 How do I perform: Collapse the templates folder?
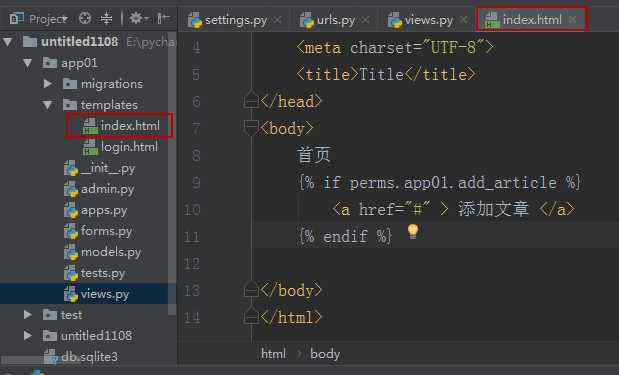[47, 105]
